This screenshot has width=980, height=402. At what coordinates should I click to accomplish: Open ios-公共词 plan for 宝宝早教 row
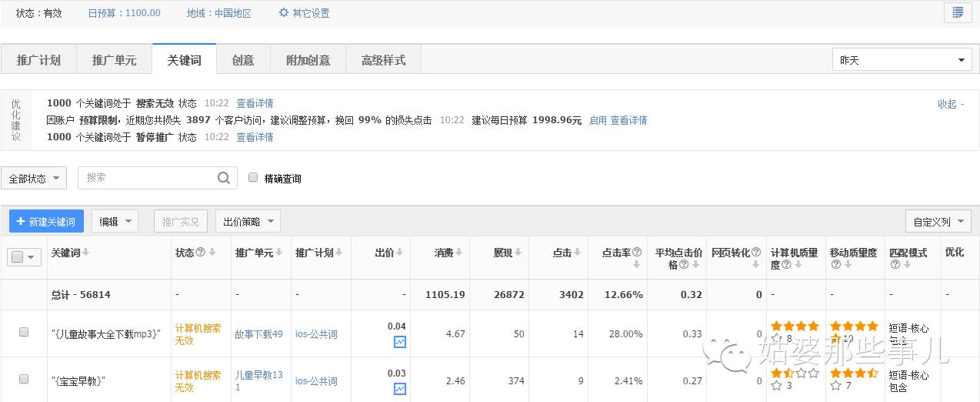click(x=316, y=381)
